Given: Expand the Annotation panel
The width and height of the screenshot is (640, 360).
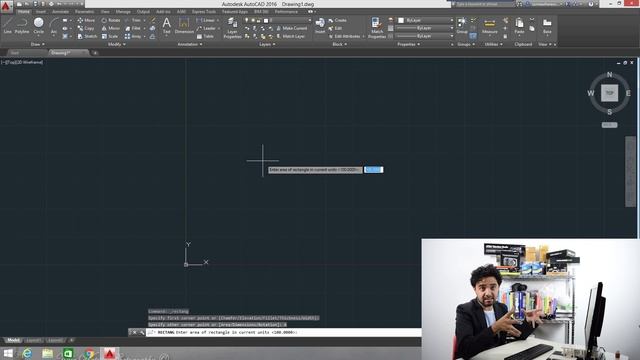Looking at the screenshot, I should [x=190, y=44].
